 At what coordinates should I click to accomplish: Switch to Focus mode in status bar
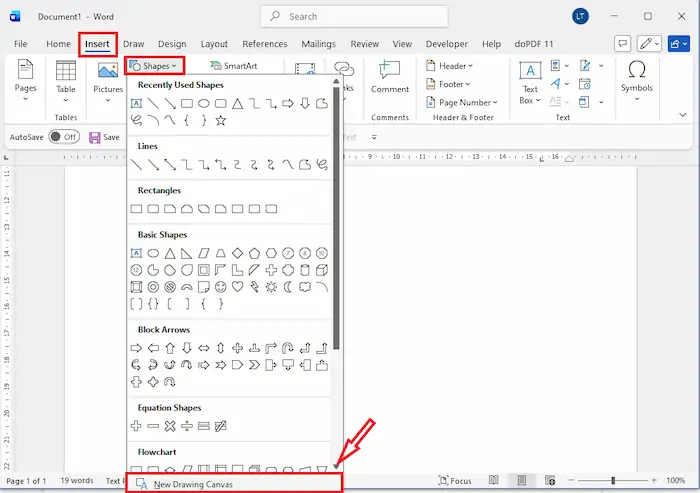click(454, 481)
